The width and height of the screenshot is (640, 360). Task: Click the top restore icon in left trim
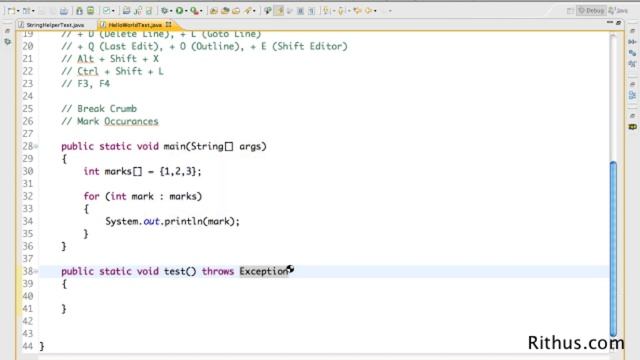tap(7, 31)
